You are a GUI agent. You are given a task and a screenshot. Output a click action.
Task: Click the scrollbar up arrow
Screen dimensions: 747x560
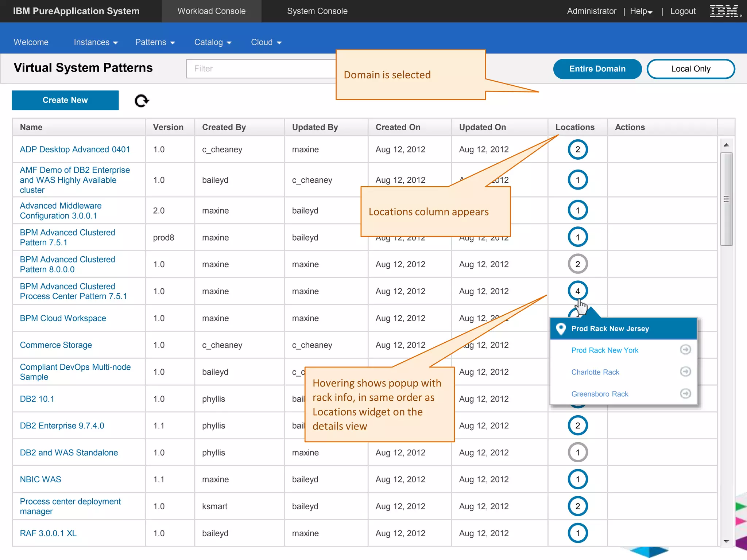click(726, 145)
